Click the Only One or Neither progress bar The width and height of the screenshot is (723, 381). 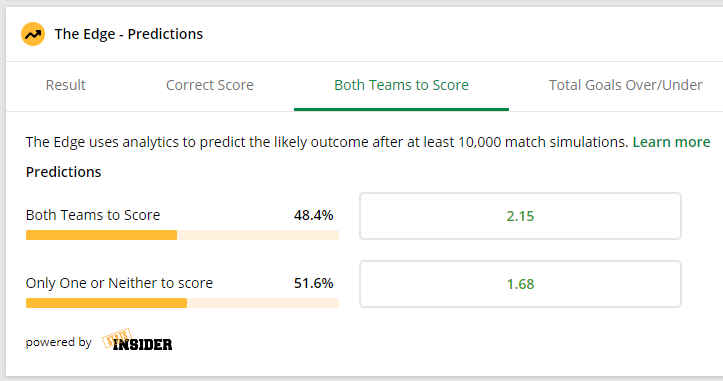tap(182, 303)
